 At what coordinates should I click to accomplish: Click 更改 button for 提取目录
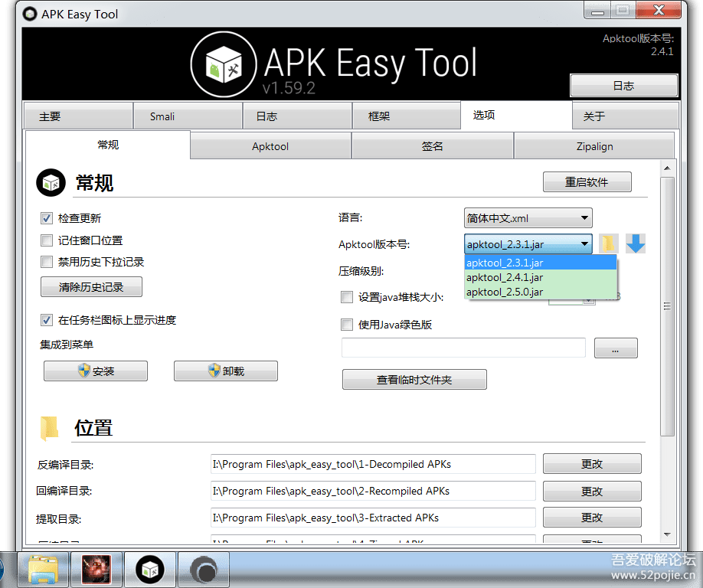[592, 518]
